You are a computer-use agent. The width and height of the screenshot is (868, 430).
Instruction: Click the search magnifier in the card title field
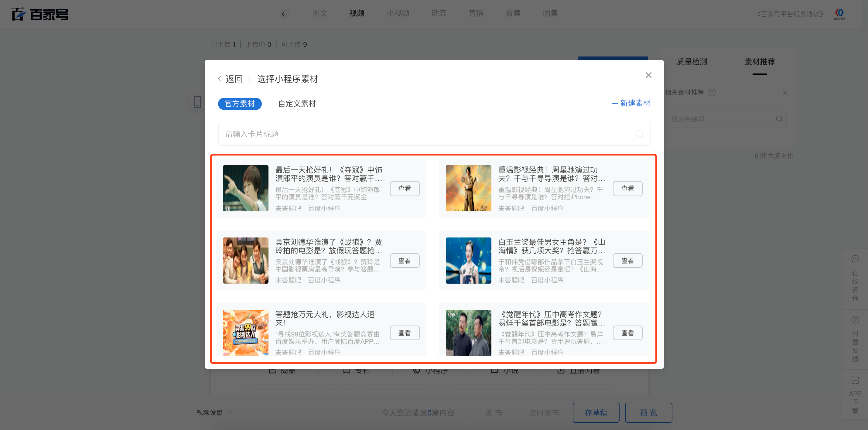click(639, 134)
